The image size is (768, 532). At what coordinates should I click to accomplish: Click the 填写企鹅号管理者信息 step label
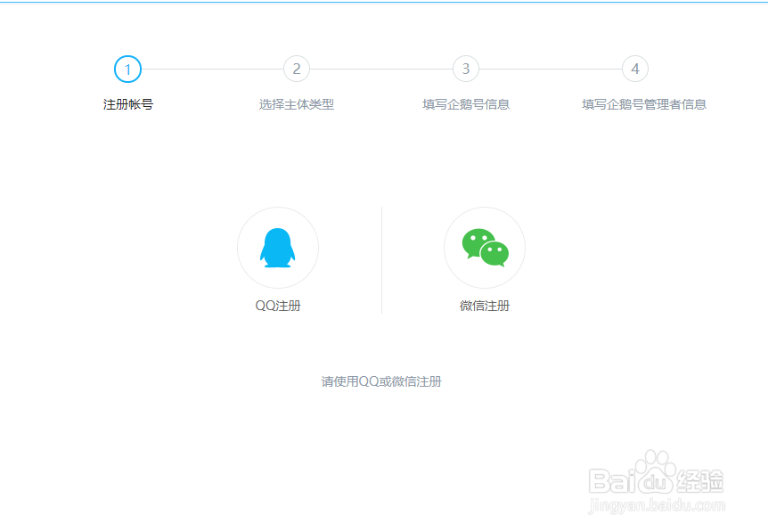(x=643, y=104)
